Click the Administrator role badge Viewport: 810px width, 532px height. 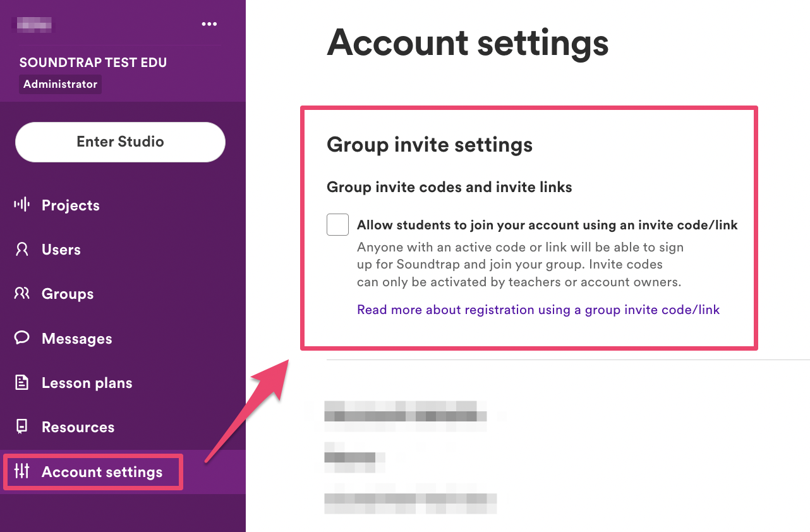coord(61,84)
